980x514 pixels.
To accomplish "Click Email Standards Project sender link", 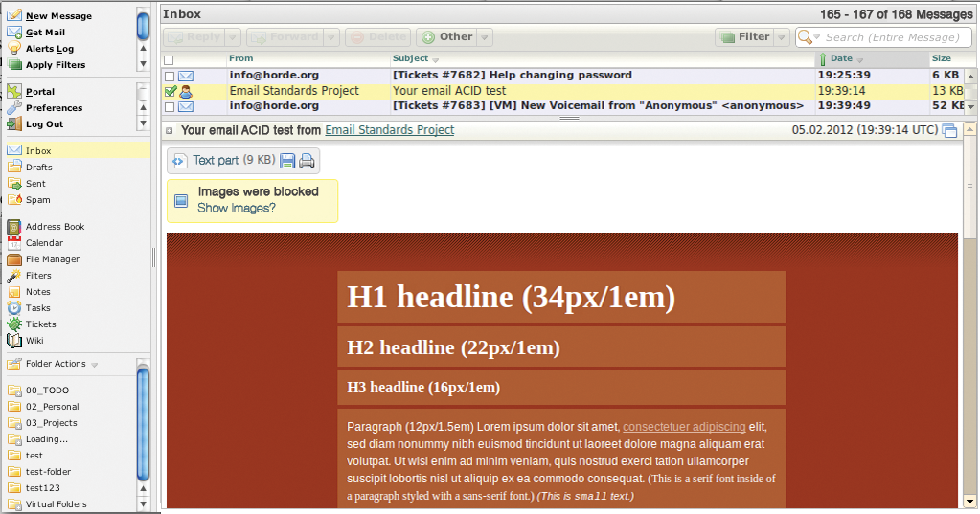I will pyautogui.click(x=389, y=130).
